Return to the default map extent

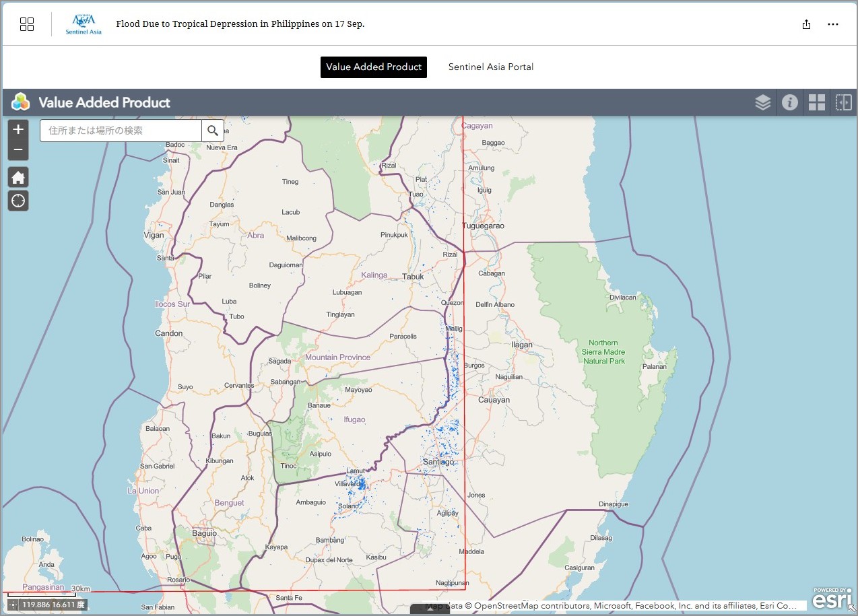tap(18, 178)
